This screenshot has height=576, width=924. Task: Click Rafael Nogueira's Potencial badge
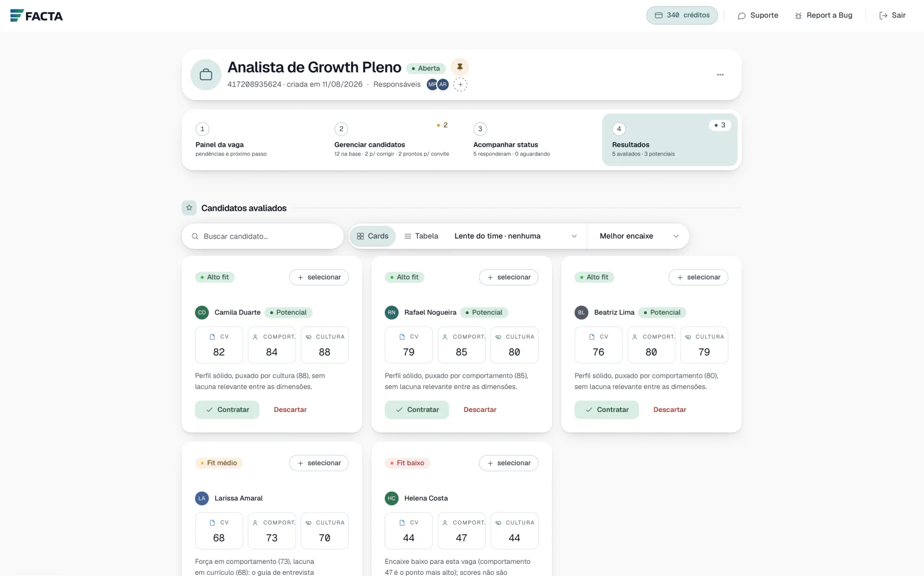(x=484, y=313)
